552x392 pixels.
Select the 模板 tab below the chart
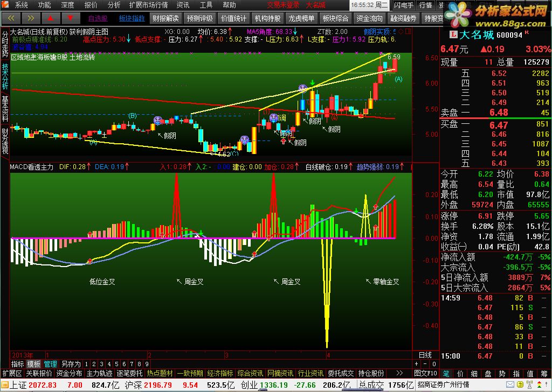tap(34, 364)
